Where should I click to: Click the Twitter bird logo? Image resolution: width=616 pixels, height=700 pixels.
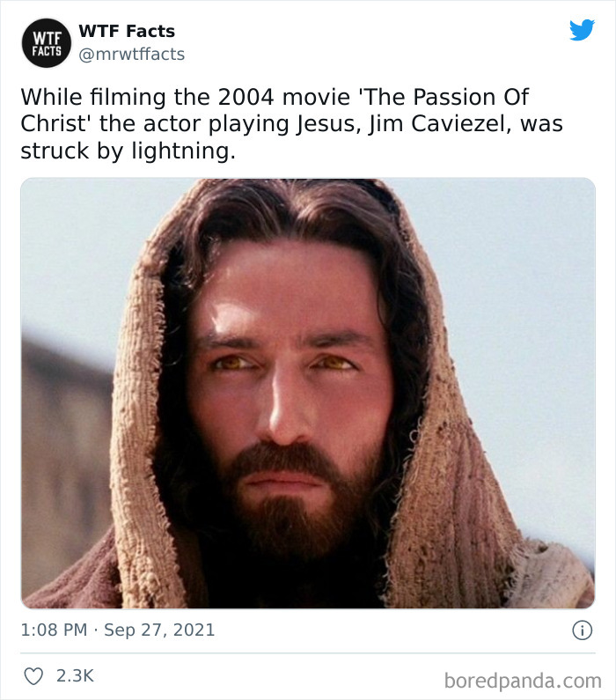coord(582,31)
